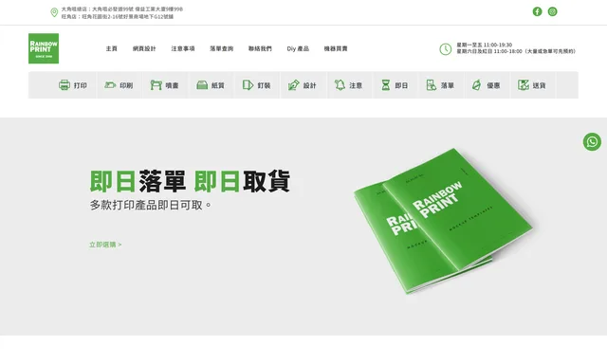Click the 旺角店 address line
Screen dimensions: 607x364
coord(118,17)
